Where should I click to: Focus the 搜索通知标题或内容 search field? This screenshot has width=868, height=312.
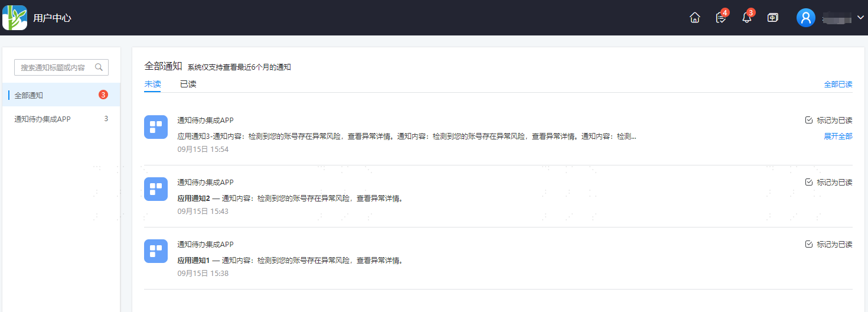61,67
